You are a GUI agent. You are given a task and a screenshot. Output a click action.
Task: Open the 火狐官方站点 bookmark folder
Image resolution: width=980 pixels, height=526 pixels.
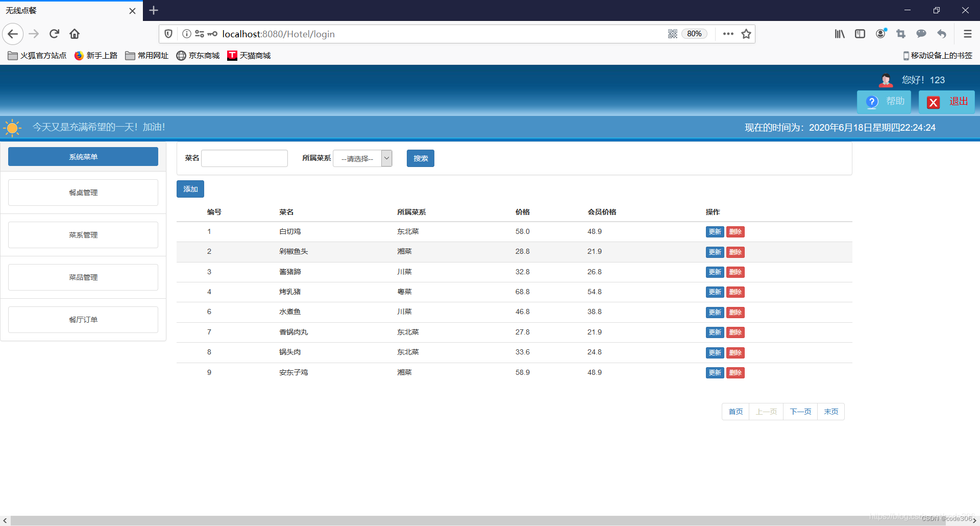point(37,56)
